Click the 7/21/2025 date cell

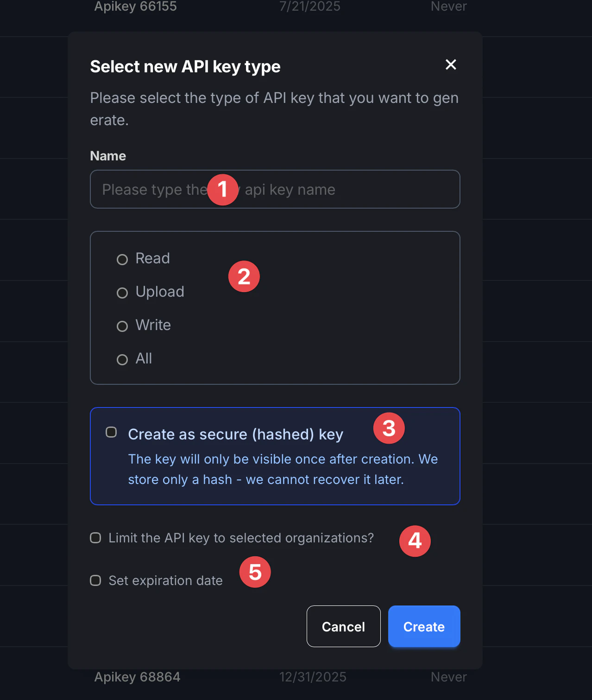point(310,6)
